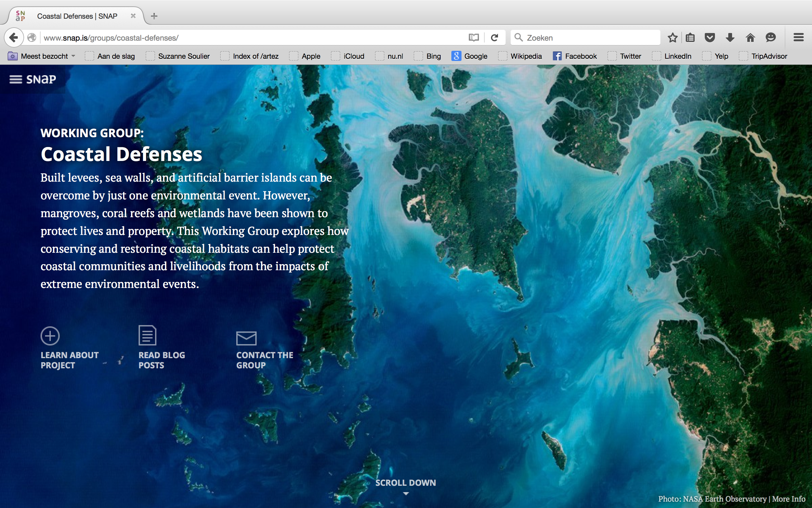Open the iCloud bookmark
This screenshot has height=508, width=812.
click(348, 56)
